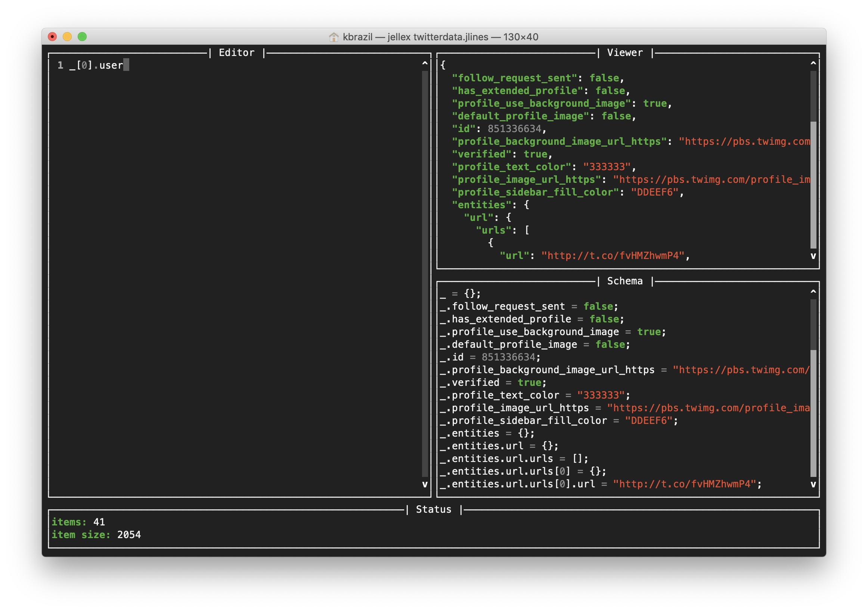Select the _.entities.url.urls[0] line in Schema

tap(522, 471)
